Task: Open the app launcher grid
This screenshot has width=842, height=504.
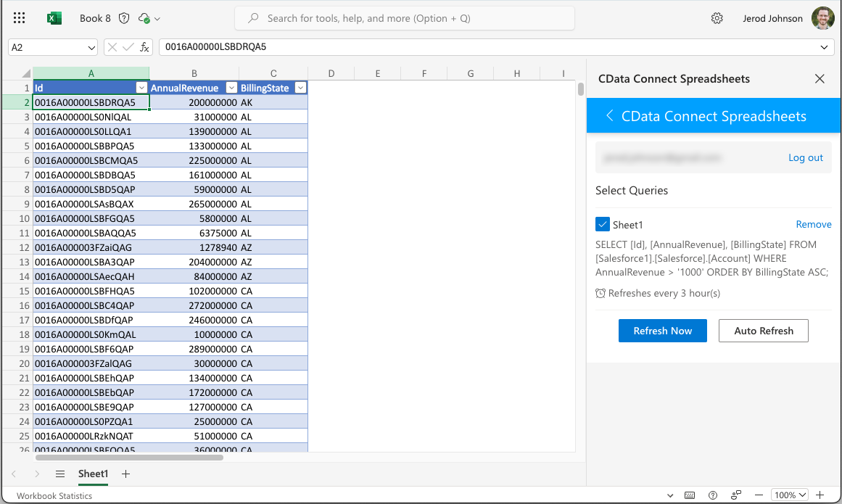Action: coord(20,18)
